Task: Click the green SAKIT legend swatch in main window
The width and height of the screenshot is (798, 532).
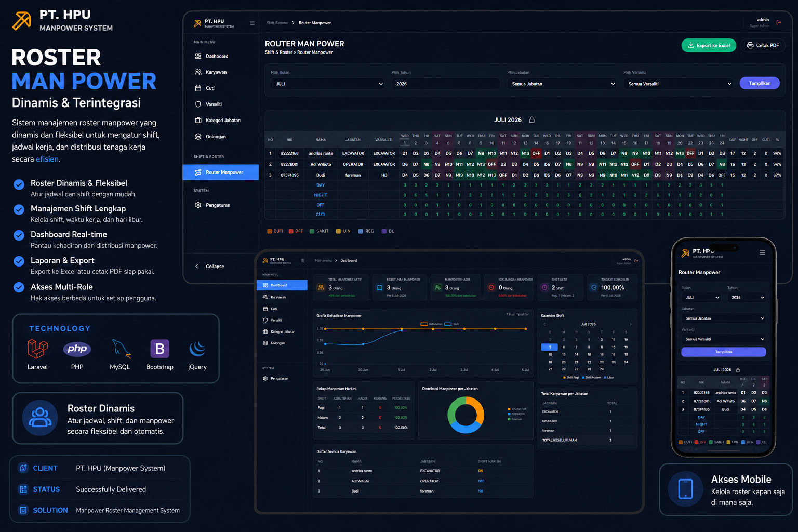Action: click(312, 231)
